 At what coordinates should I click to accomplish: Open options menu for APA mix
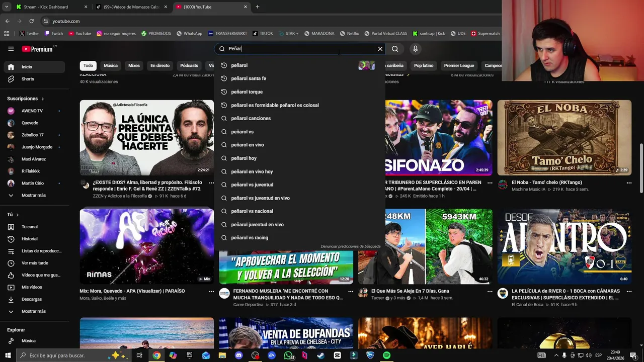(x=211, y=291)
